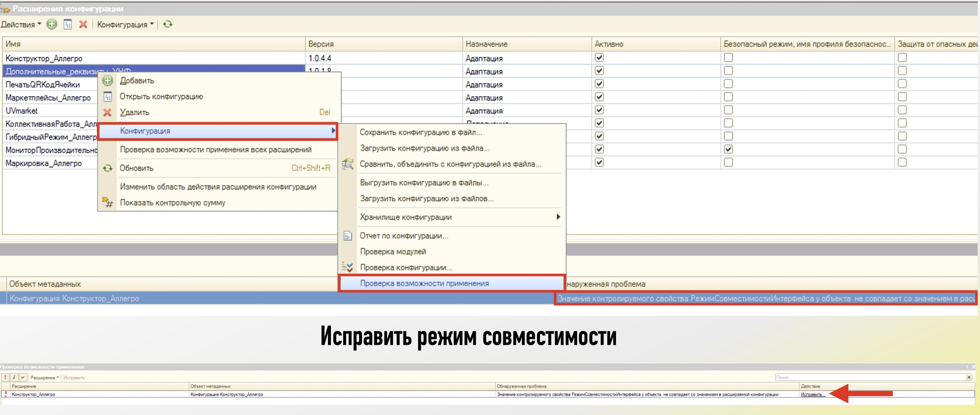Enable dangerous action protection for Маркировка_Аллегро
The image size is (980, 415).
point(902,163)
